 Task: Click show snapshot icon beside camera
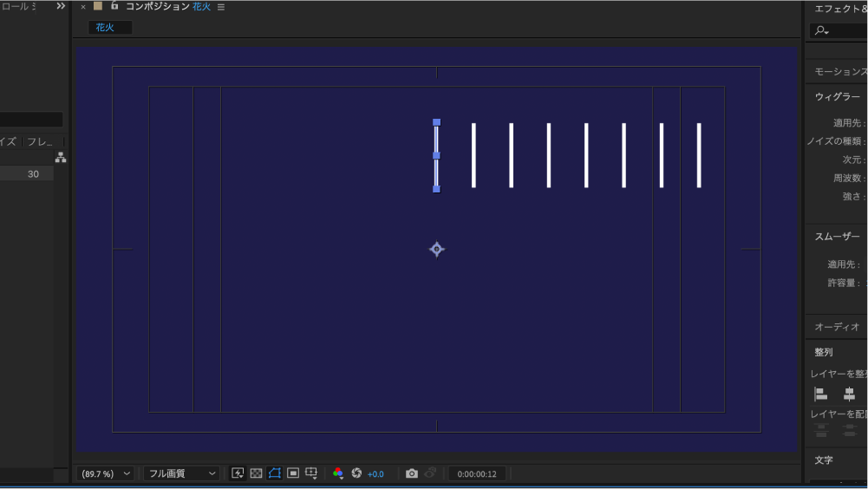(430, 473)
